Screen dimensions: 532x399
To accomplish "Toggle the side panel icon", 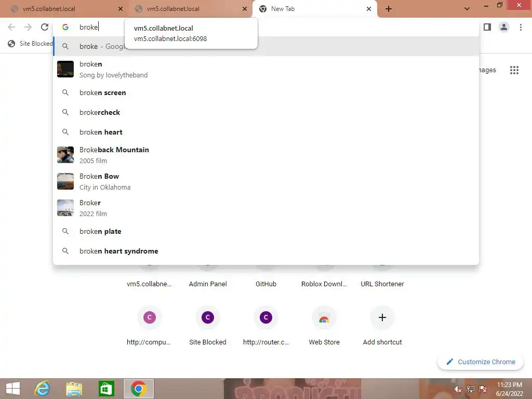I will click(487, 27).
